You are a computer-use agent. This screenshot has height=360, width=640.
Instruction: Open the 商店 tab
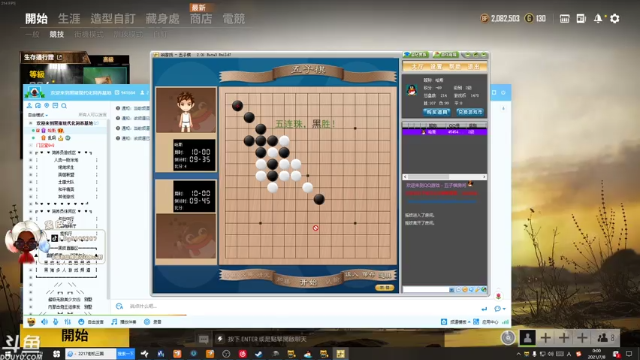[x=201, y=19]
